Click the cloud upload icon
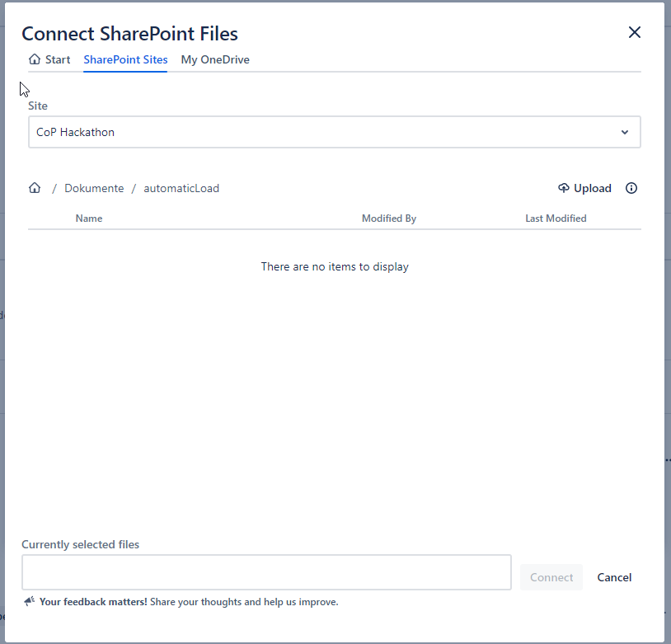This screenshot has width=671, height=644. [564, 188]
